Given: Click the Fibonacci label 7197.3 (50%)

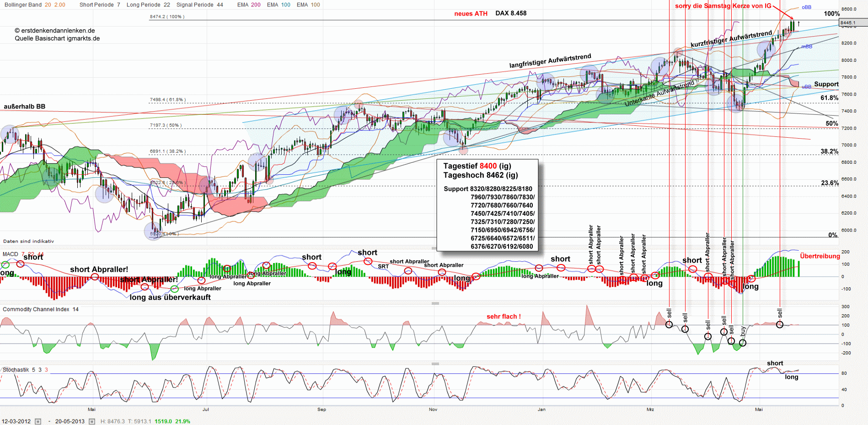Looking at the screenshot, I should [x=166, y=125].
